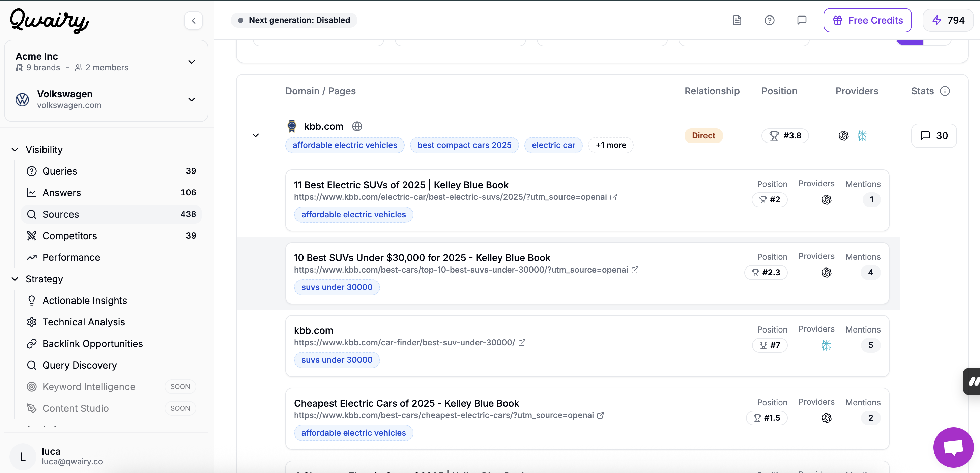Collapse the Visibility section
Screen dimensions: 980x473
tap(15, 150)
